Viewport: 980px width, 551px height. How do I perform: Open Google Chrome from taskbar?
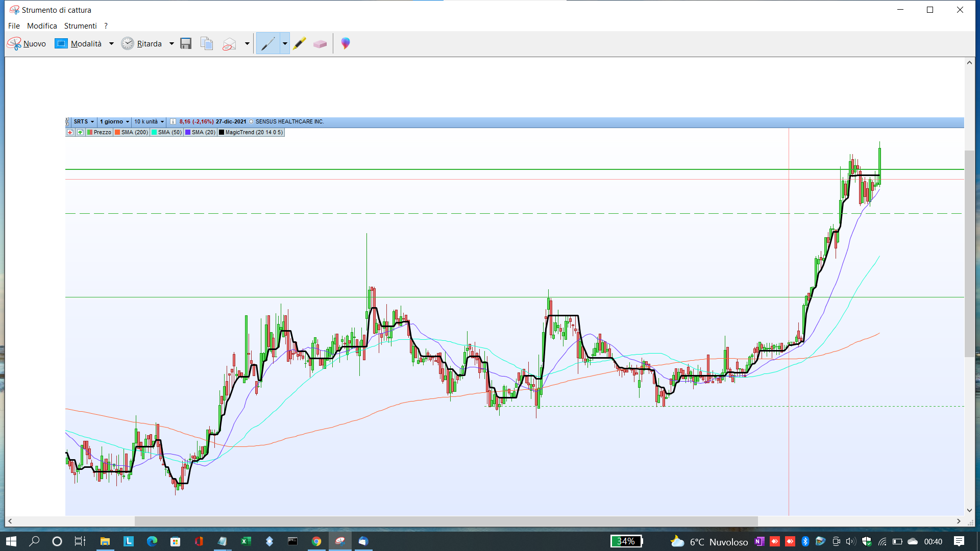316,541
